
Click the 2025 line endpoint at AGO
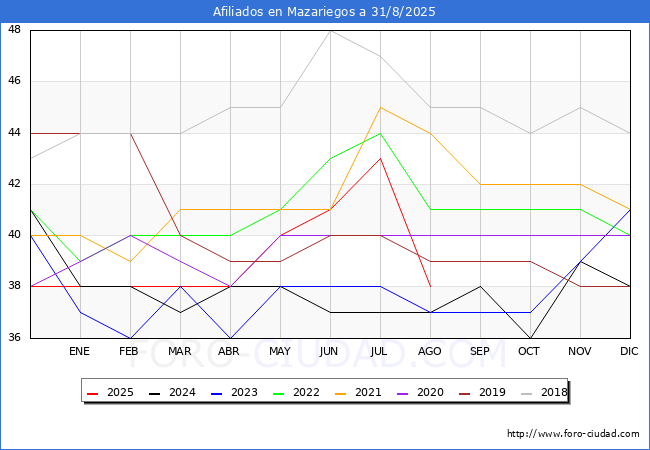430,287
